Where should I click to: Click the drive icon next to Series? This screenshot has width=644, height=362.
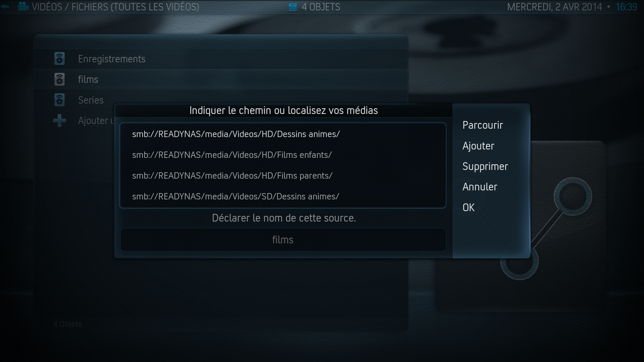[59, 100]
